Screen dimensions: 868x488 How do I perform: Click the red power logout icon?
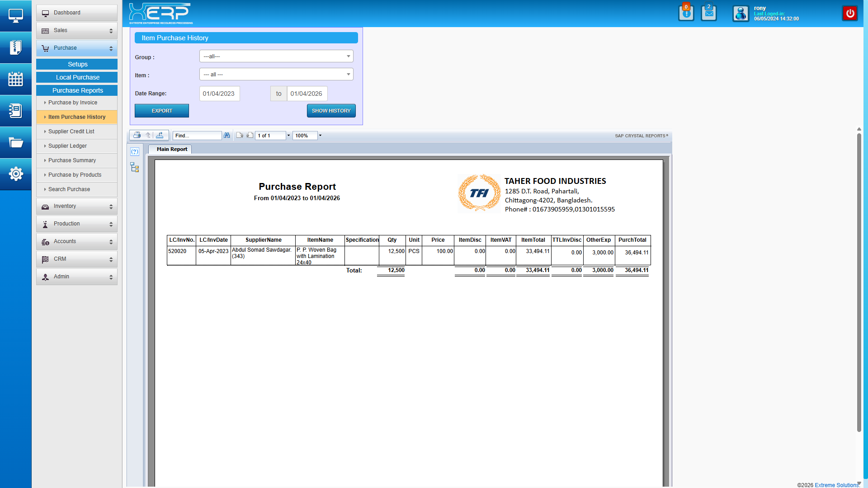(x=850, y=13)
